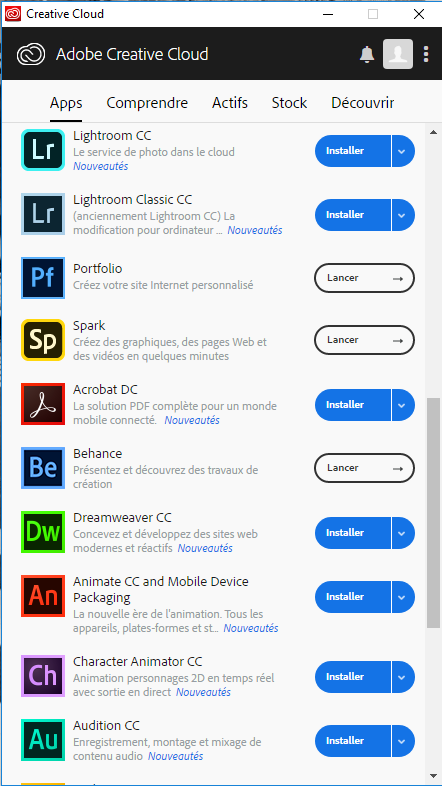Image resolution: width=442 pixels, height=786 pixels.
Task: Open the three-dot options menu
Action: coord(426,54)
